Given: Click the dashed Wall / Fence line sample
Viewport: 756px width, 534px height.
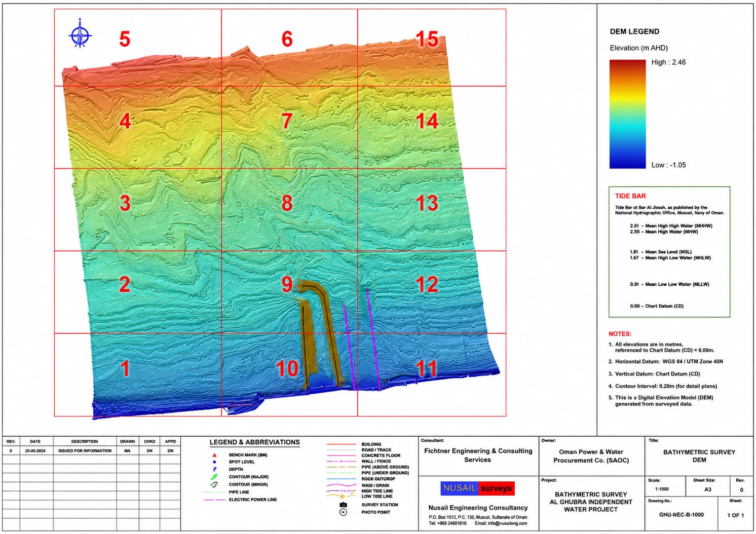Looking at the screenshot, I should [x=342, y=461].
